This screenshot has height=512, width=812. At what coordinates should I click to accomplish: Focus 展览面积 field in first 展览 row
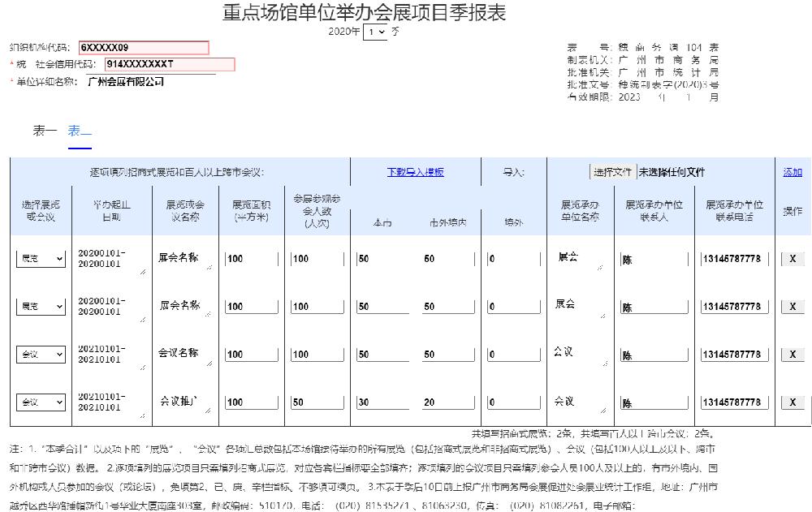coord(252,259)
